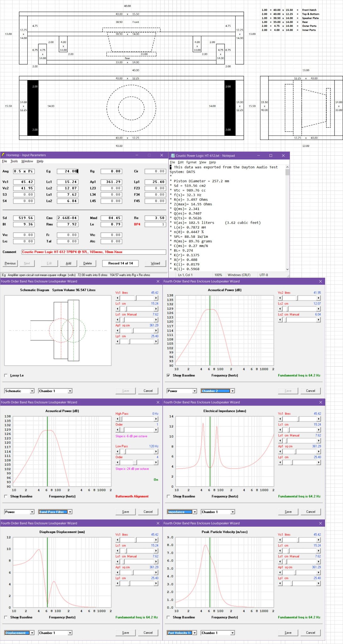This screenshot has width=343, height=644.
Task: Click the Delete record button
Action: click(x=88, y=264)
